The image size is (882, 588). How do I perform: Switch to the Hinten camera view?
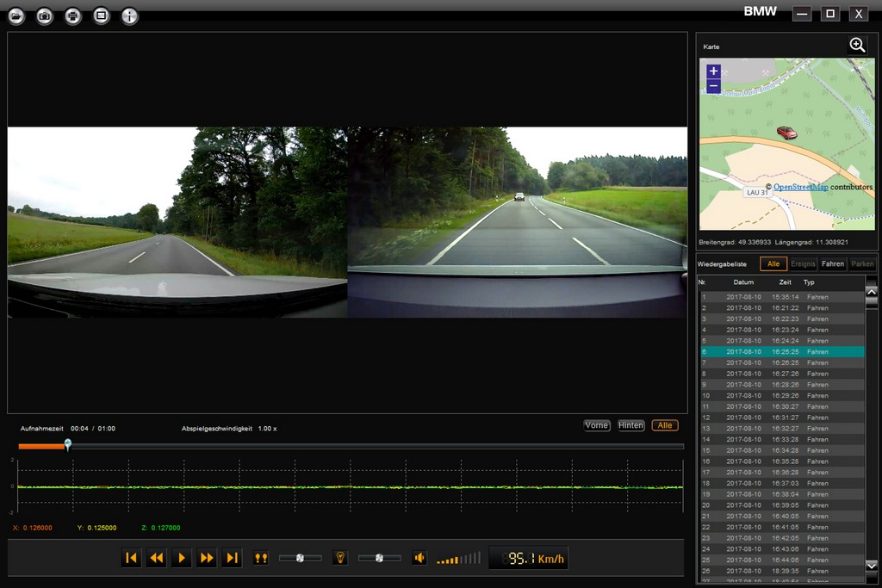coord(631,425)
